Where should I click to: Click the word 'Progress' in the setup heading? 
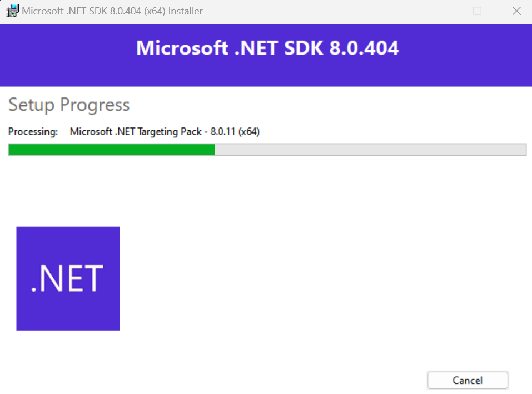tap(95, 106)
